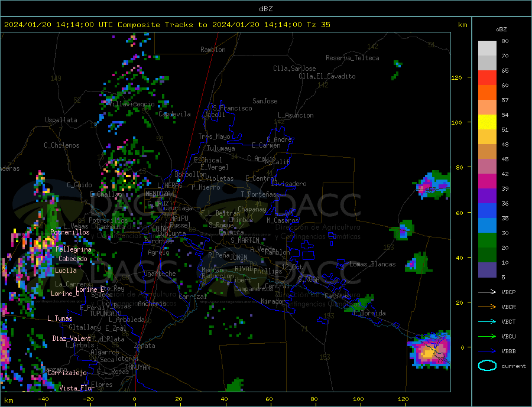This screenshot has width=532, height=407.
Task: Click the MAIPU label
Action: (x=179, y=219)
